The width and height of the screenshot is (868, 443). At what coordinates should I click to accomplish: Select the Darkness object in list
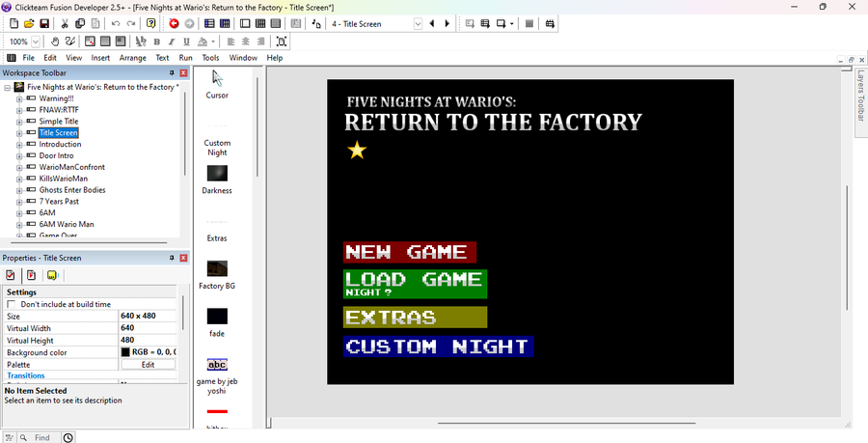pos(217,180)
